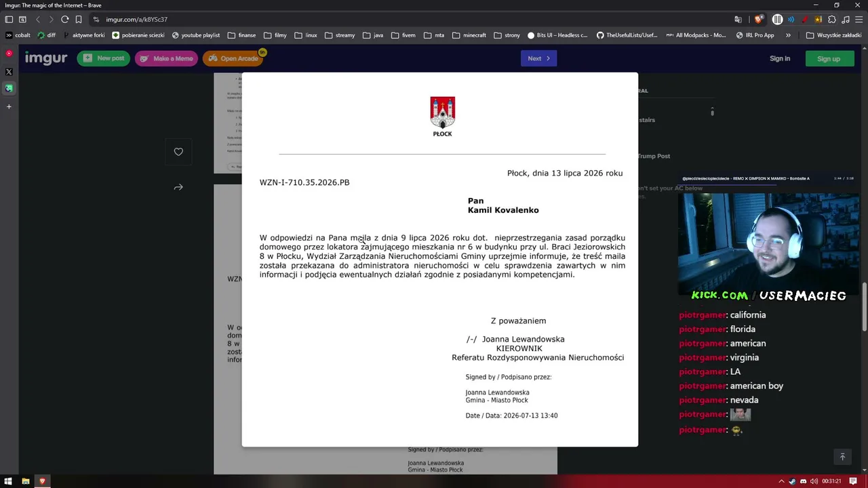The image size is (868, 488).
Task: Open the extensions puzzle icon
Action: pos(832,20)
